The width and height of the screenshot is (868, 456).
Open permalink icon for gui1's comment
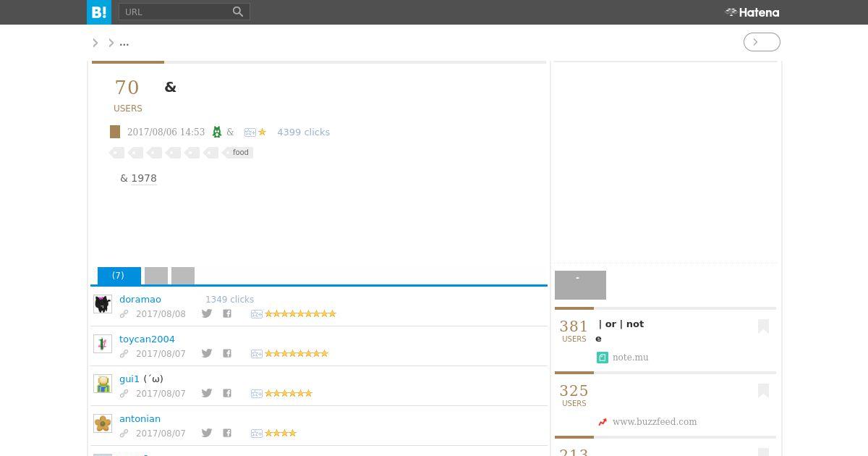point(124,393)
